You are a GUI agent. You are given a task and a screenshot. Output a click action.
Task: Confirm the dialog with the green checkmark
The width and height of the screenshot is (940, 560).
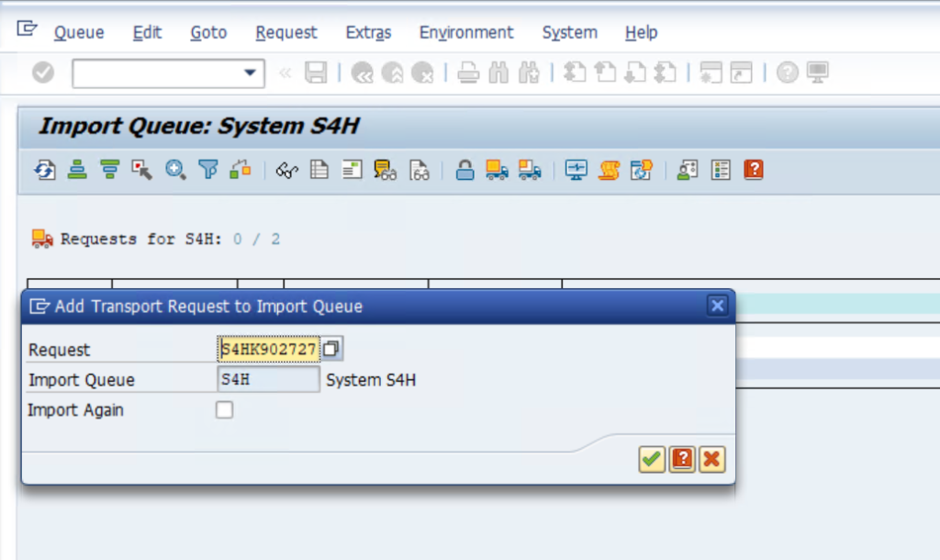point(652,460)
